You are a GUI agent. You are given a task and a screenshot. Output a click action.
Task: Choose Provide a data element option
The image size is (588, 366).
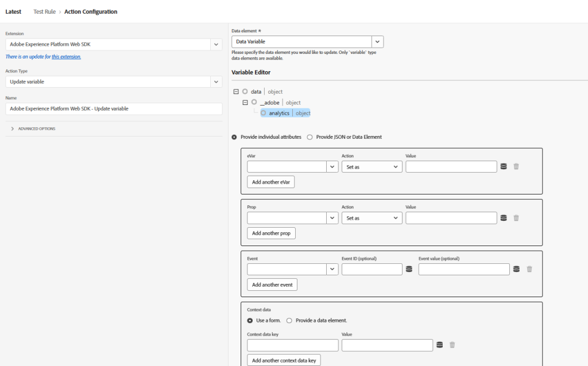pyautogui.click(x=289, y=321)
